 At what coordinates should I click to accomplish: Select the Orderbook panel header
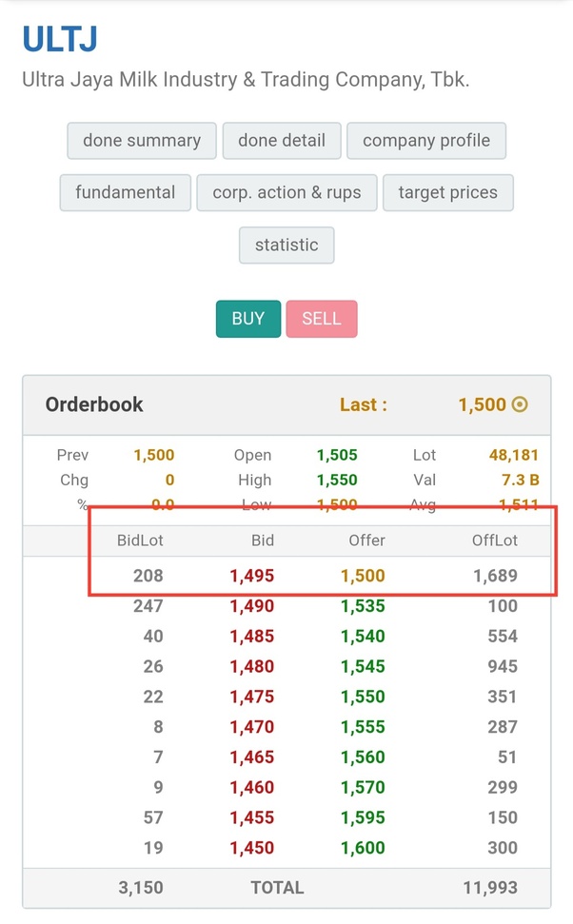pyautogui.click(x=93, y=403)
